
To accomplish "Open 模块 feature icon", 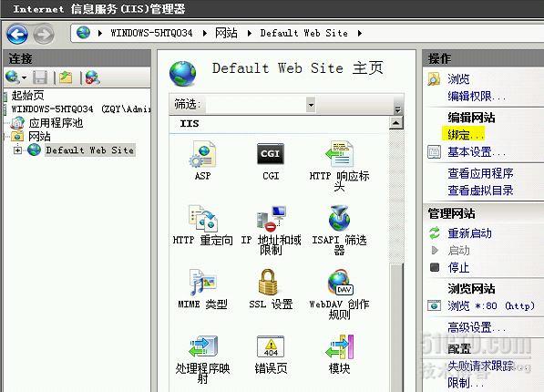I will click(340, 346).
